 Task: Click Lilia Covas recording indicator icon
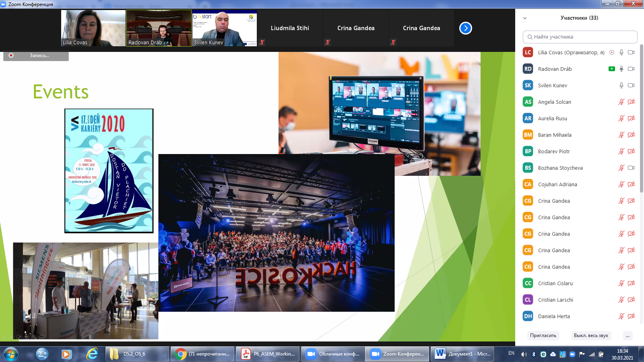tap(612, 52)
